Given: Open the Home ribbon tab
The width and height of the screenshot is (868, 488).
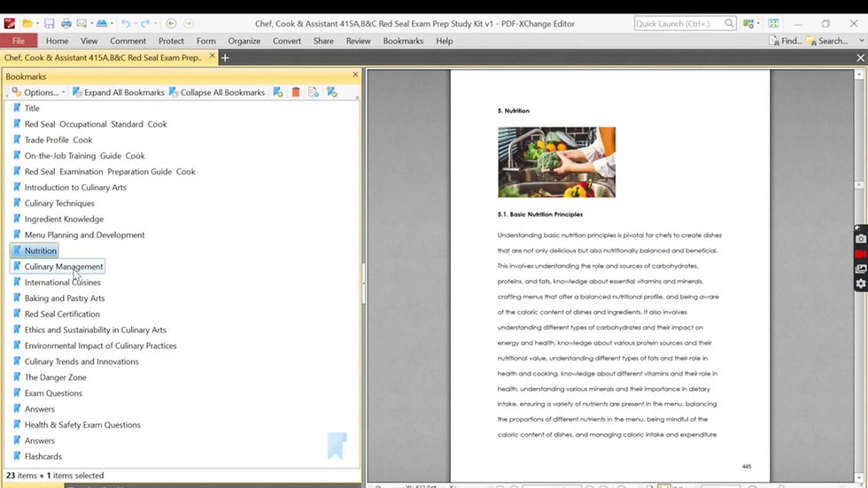Looking at the screenshot, I should tap(57, 41).
